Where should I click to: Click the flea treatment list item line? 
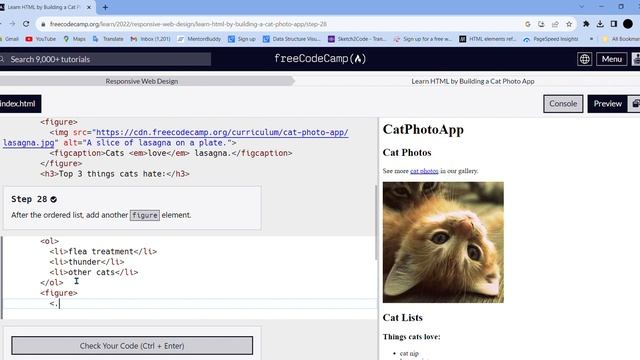(103, 251)
